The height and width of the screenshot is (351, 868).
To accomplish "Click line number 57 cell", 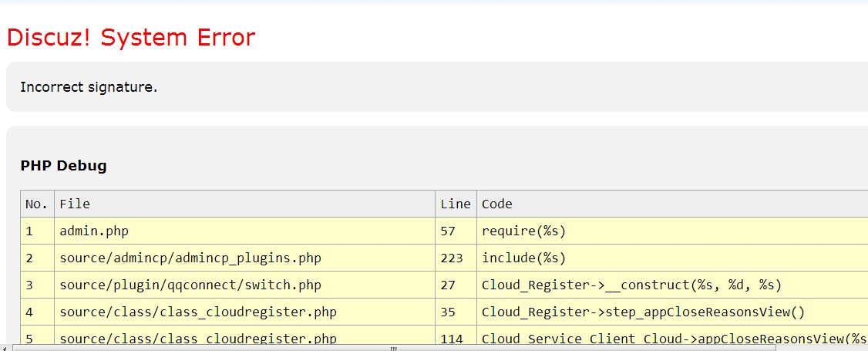I will [448, 231].
